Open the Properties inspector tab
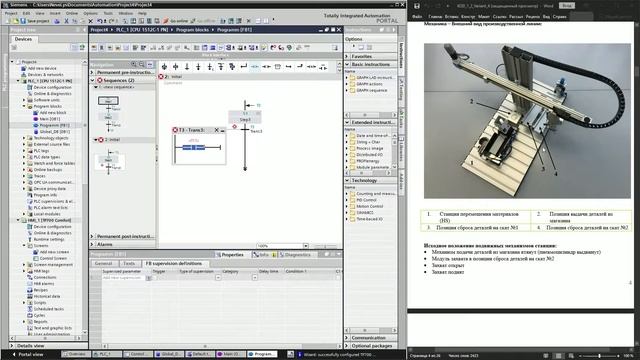Screen dimensions: 640x360 pos(230,255)
